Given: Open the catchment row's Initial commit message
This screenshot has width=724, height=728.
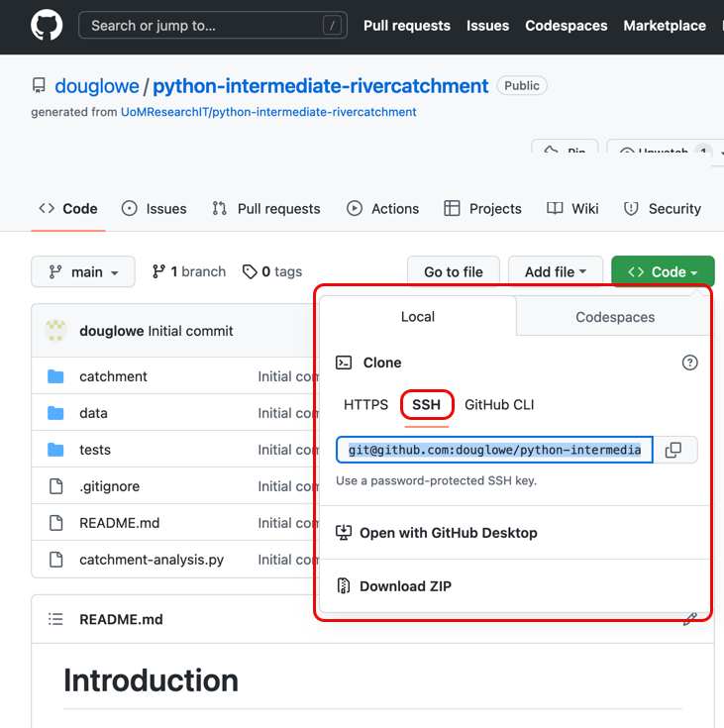Looking at the screenshot, I should 288,376.
